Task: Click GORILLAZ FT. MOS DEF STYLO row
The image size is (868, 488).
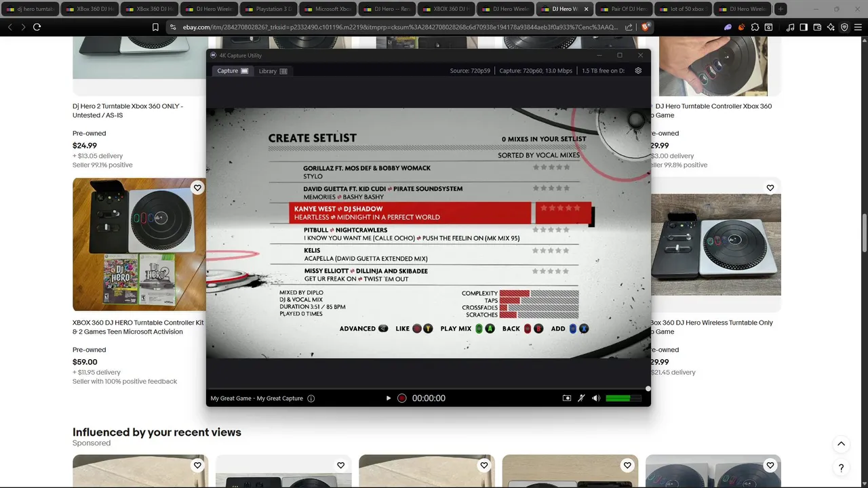Action: (425, 172)
